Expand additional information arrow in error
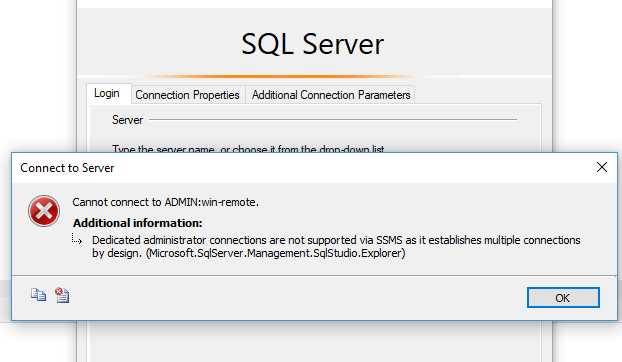The height and width of the screenshot is (362, 622). (x=77, y=239)
